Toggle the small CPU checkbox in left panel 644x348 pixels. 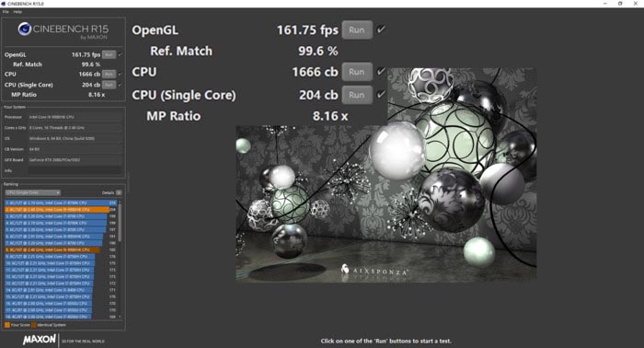click(120, 74)
